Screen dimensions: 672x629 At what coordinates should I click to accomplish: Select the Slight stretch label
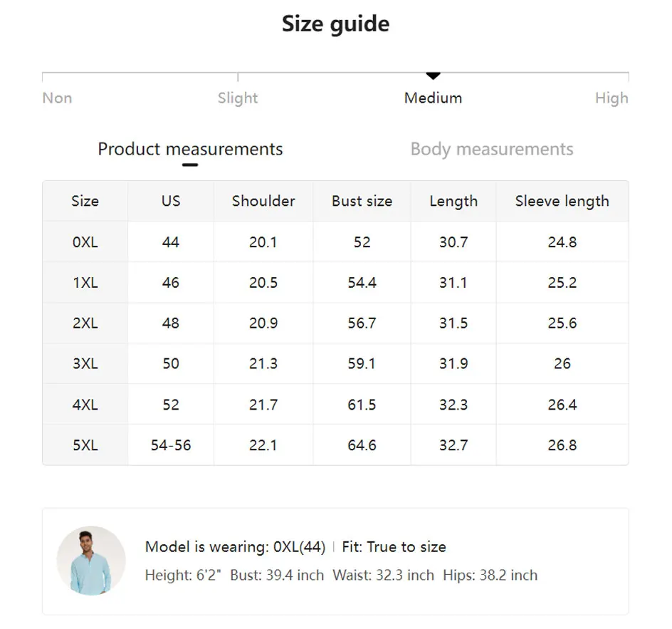238,98
